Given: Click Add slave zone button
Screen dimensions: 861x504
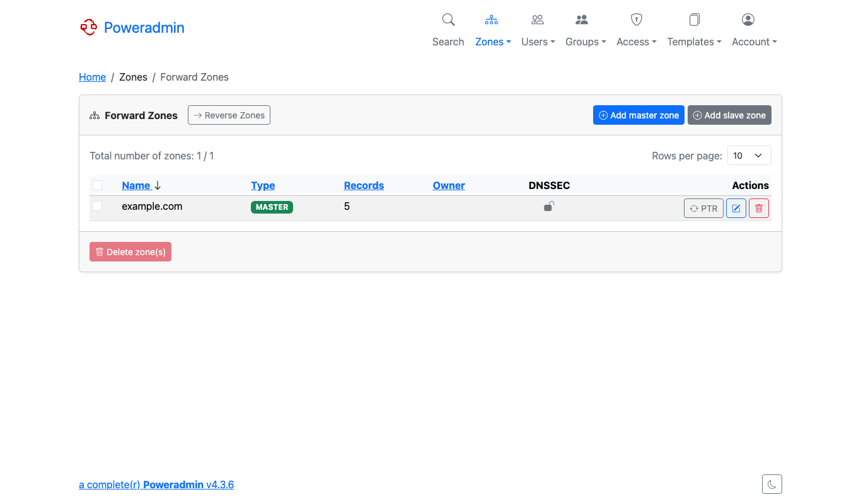Looking at the screenshot, I should (x=729, y=115).
